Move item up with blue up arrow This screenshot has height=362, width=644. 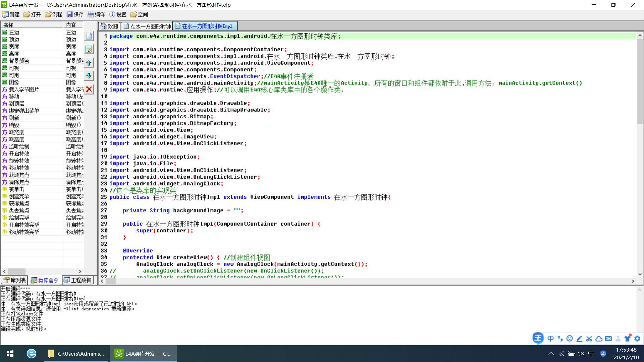tap(89, 63)
